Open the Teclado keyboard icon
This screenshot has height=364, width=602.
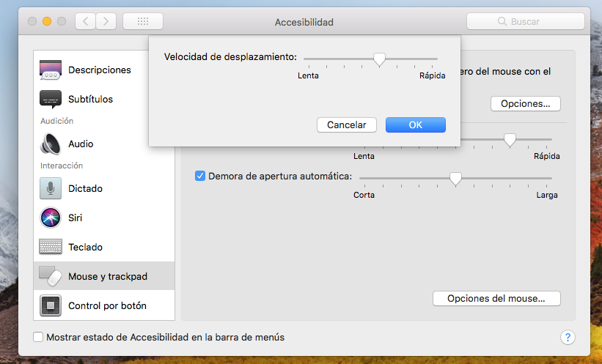51,247
